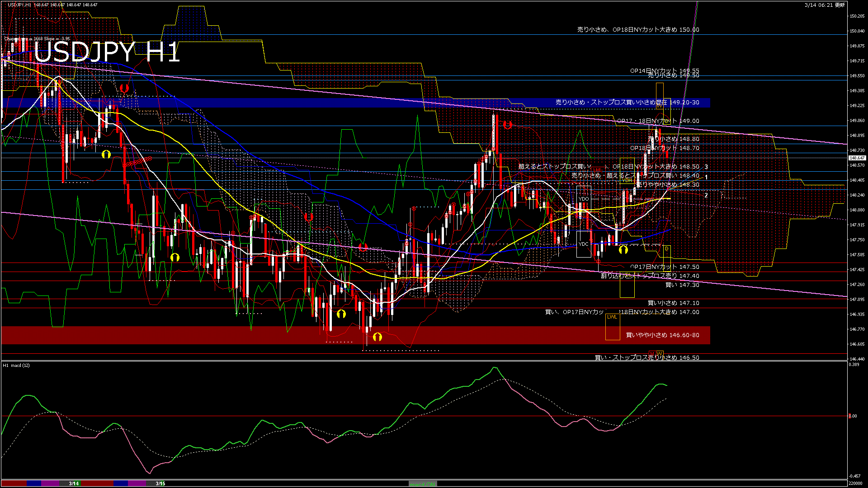Click the red down-arrow above the blue band on the left

(x=124, y=88)
